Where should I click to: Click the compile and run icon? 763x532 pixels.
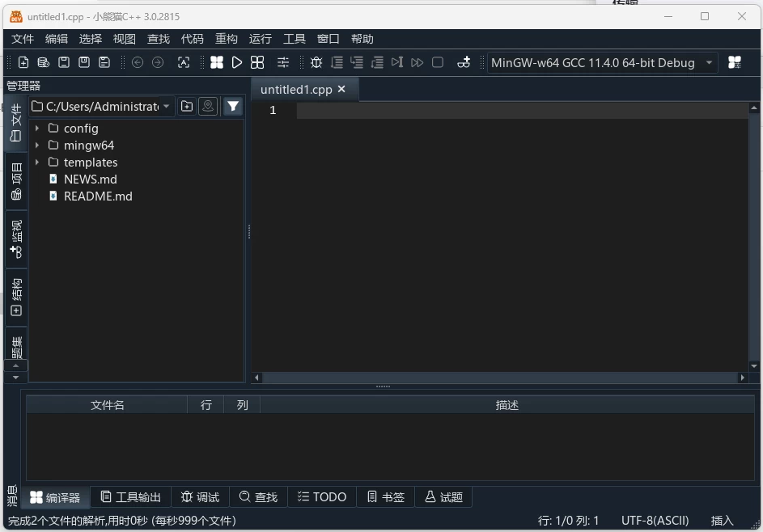pos(257,62)
